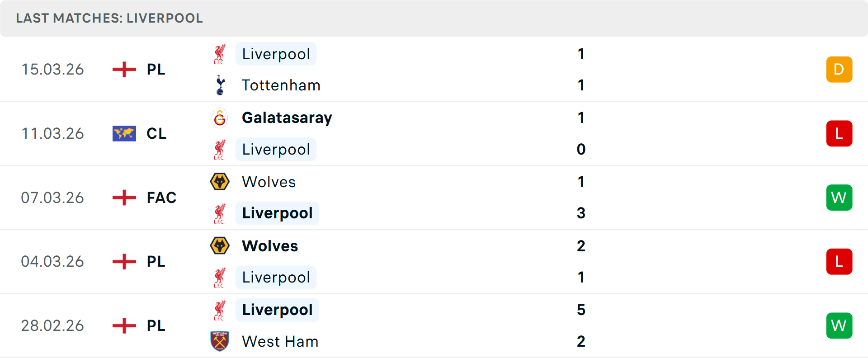Image resolution: width=868 pixels, height=358 pixels.
Task: Open the PL competition tab for 15.03.26
Action: [155, 69]
